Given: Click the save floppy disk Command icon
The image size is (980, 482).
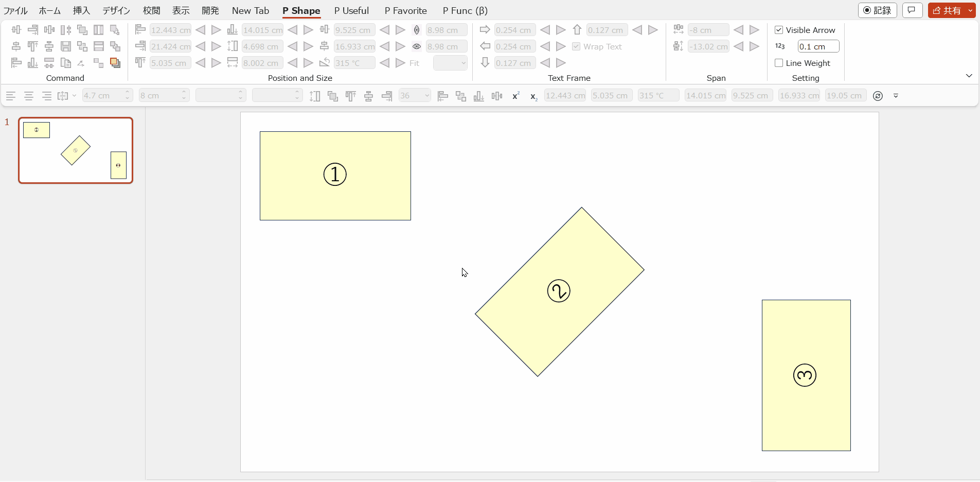Looking at the screenshot, I should [66, 46].
